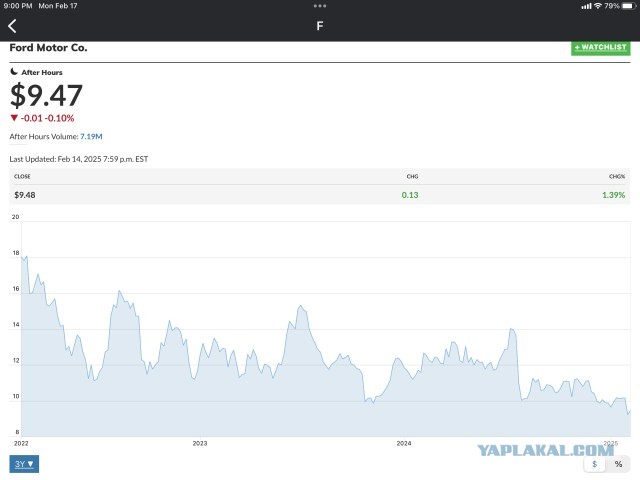The width and height of the screenshot is (640, 480).
Task: Tap the 2023 x-axis label
Action: click(x=200, y=443)
